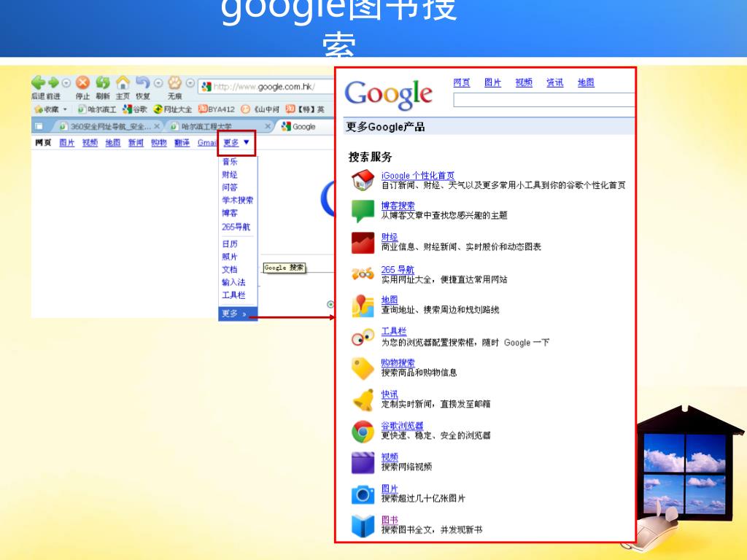Click the purple video clapperboard icon
This screenshot has width=747, height=560.
363,463
